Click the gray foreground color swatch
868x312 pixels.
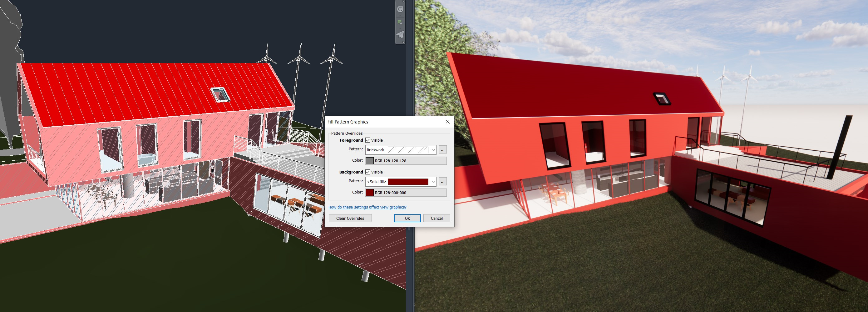[x=369, y=161]
